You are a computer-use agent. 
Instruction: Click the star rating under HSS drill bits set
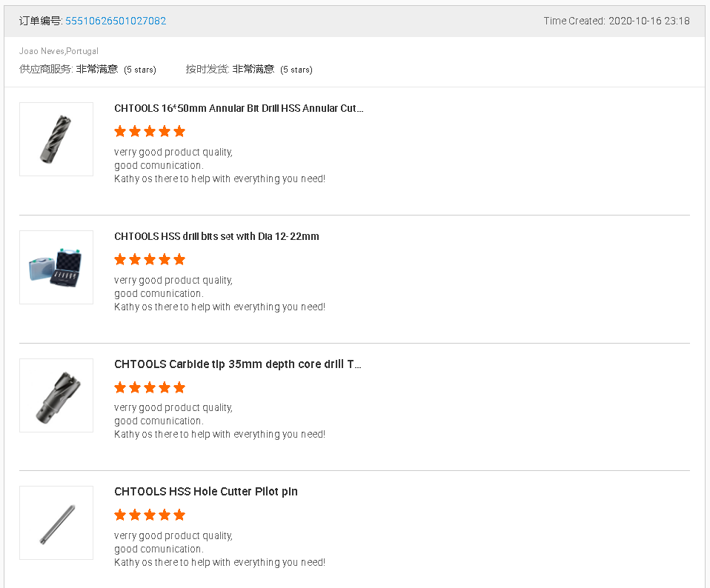click(150, 260)
